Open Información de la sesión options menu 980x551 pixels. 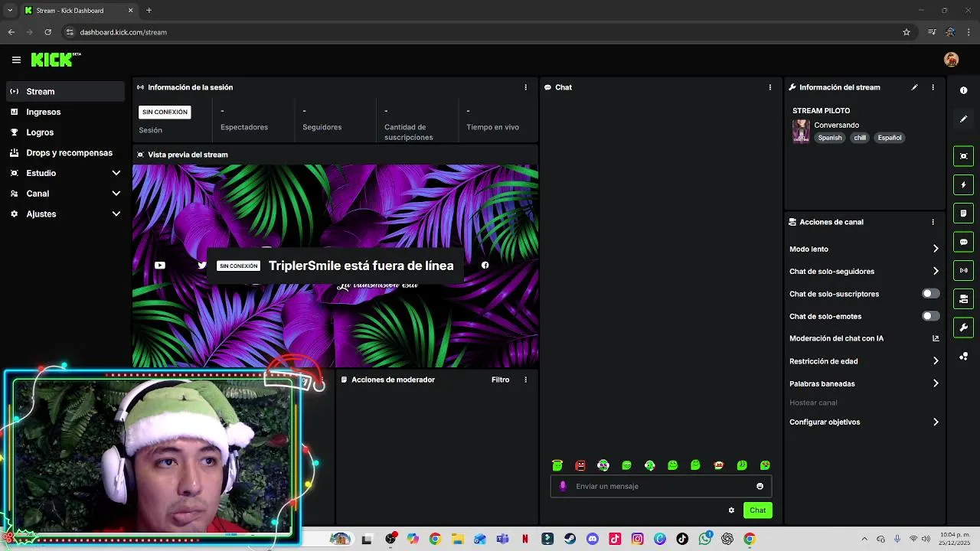pyautogui.click(x=525, y=87)
